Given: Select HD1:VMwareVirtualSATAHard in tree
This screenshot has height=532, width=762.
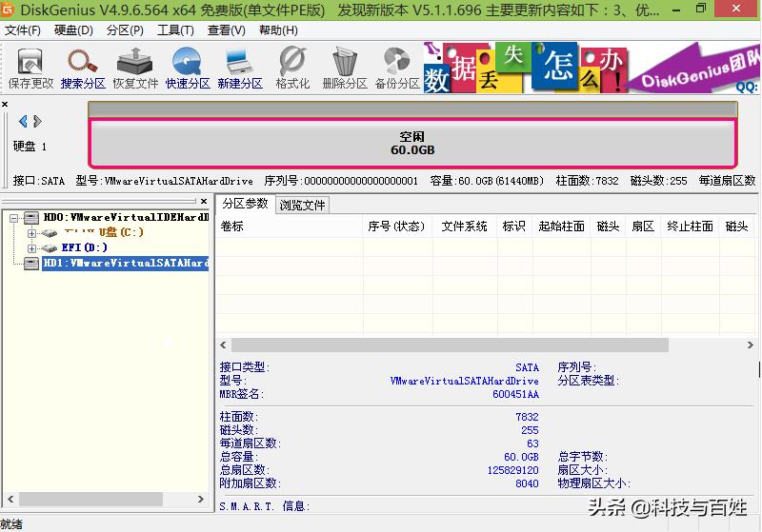Looking at the screenshot, I should (x=126, y=263).
